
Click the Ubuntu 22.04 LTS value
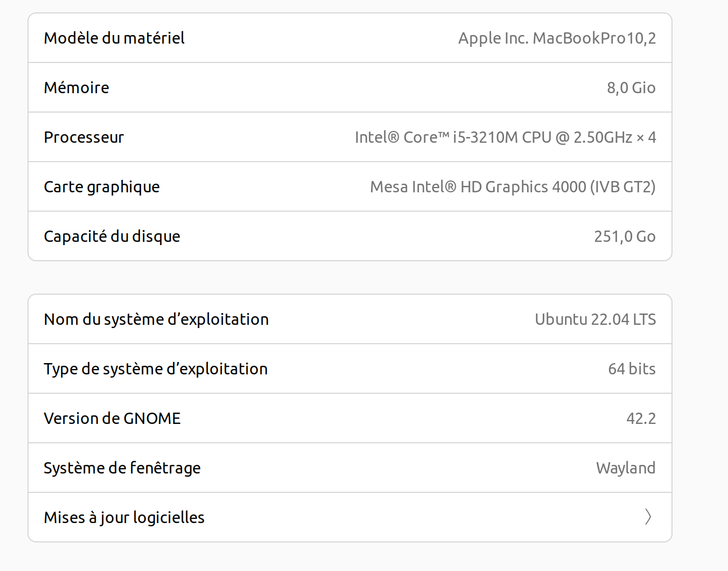596,319
